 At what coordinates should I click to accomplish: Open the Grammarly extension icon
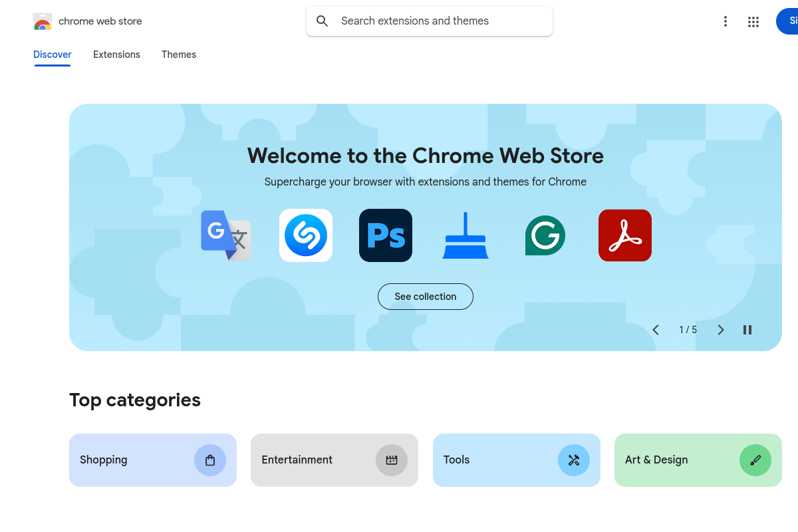(545, 235)
